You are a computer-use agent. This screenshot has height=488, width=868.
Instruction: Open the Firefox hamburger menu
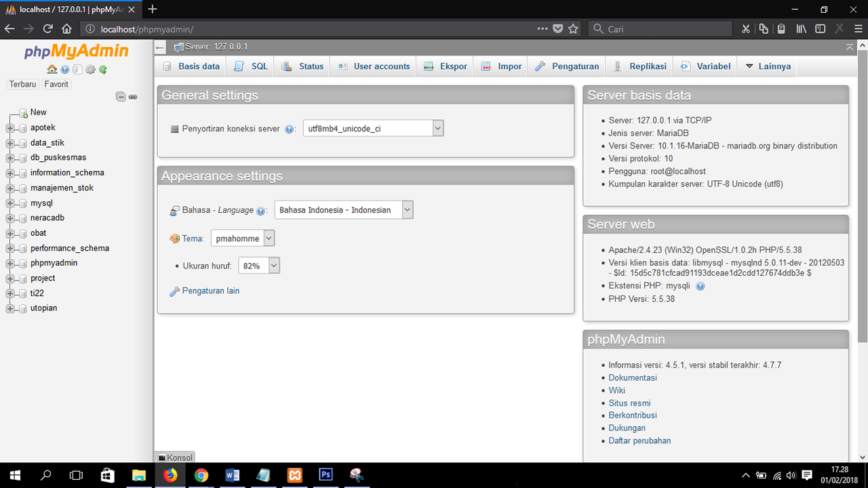pos(857,28)
